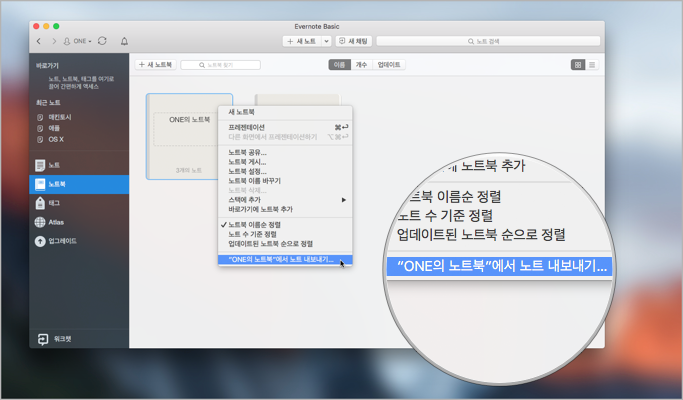Screen dimensions: 683x400
Task: Sort notebooks by 개수 tab
Action: tap(361, 64)
